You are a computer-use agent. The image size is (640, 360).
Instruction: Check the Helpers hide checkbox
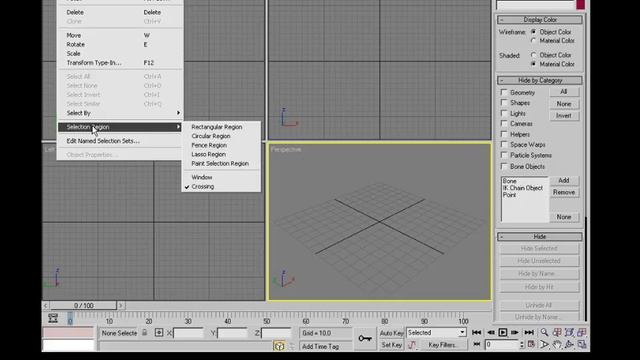tap(504, 134)
